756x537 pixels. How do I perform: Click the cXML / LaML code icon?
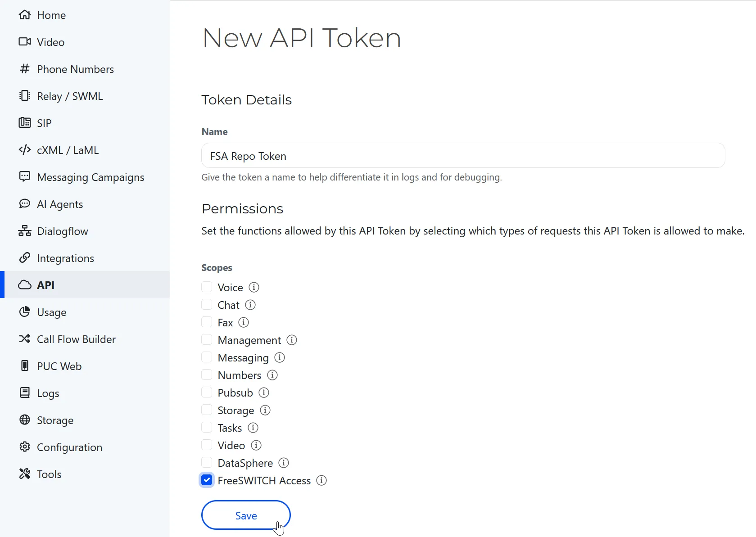pyautogui.click(x=25, y=150)
